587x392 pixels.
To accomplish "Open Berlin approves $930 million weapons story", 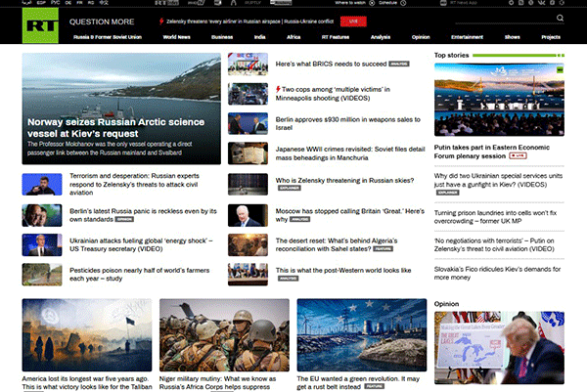I will 347,123.
